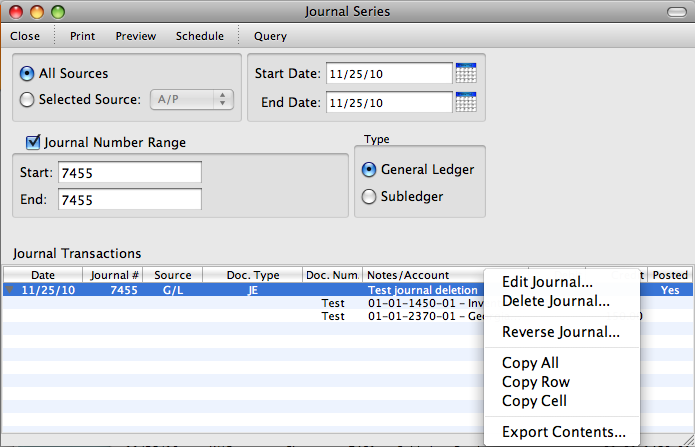Click Reverse Journal... in the context menu
The width and height of the screenshot is (695, 447).
[x=560, y=332]
